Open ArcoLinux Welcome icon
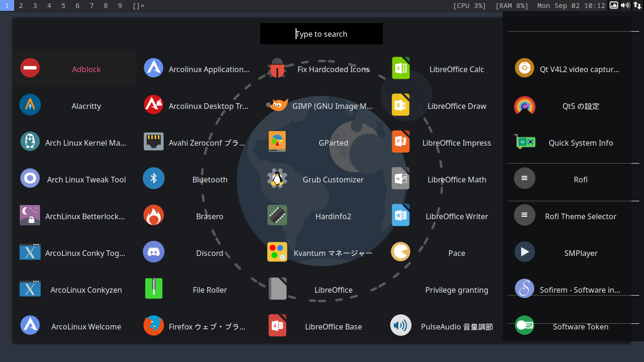Screen dimensions: 644x362 30,326
